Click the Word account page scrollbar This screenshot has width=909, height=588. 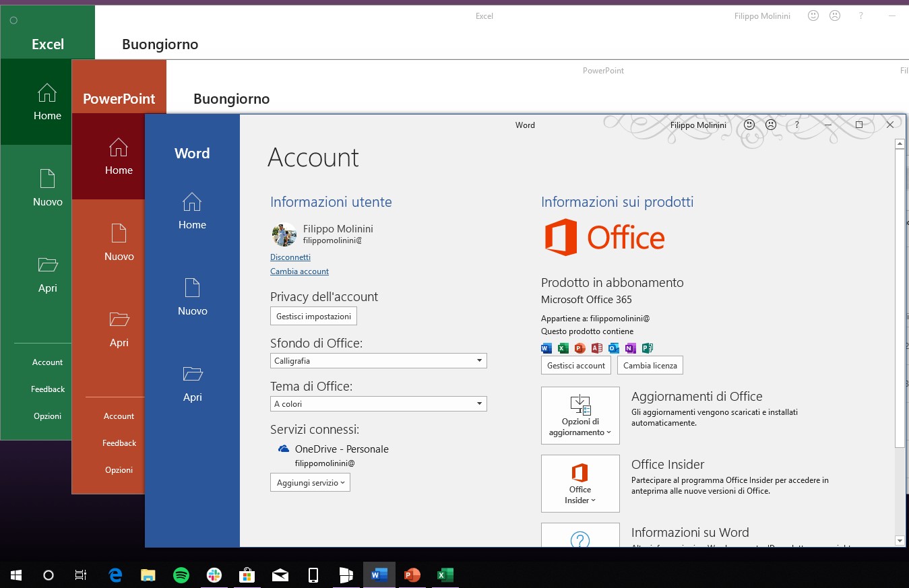pyautogui.click(x=900, y=298)
